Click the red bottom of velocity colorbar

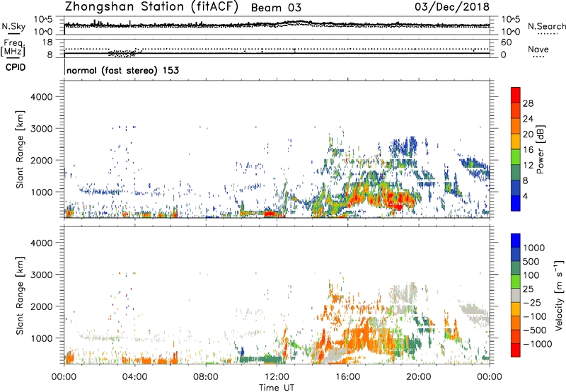point(516,350)
